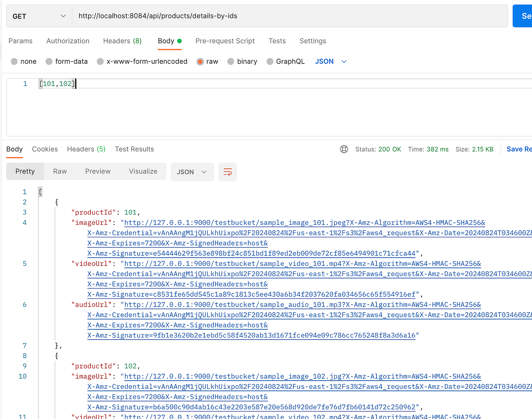Open the Tests tab
Viewport: 532px width, 419px height.
(x=277, y=41)
